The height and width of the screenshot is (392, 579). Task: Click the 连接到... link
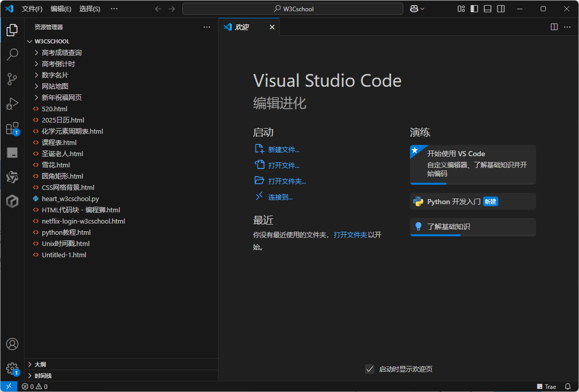pos(280,197)
